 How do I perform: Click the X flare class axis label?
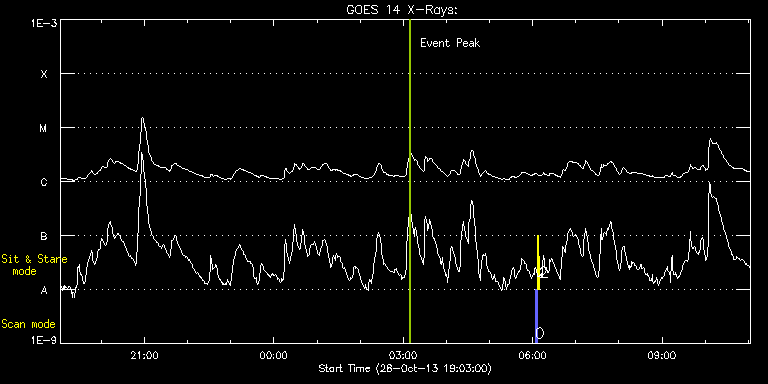[x=44, y=74]
